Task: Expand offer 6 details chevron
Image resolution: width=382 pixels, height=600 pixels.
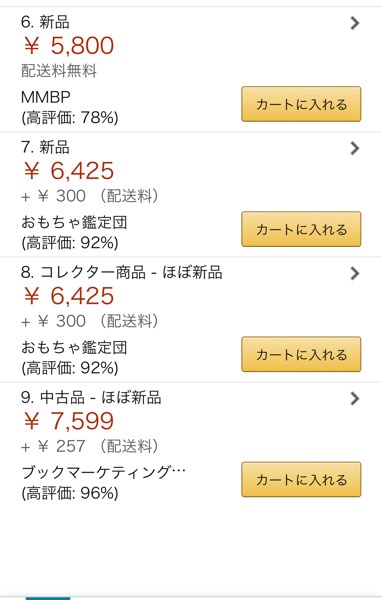Action: (x=355, y=23)
